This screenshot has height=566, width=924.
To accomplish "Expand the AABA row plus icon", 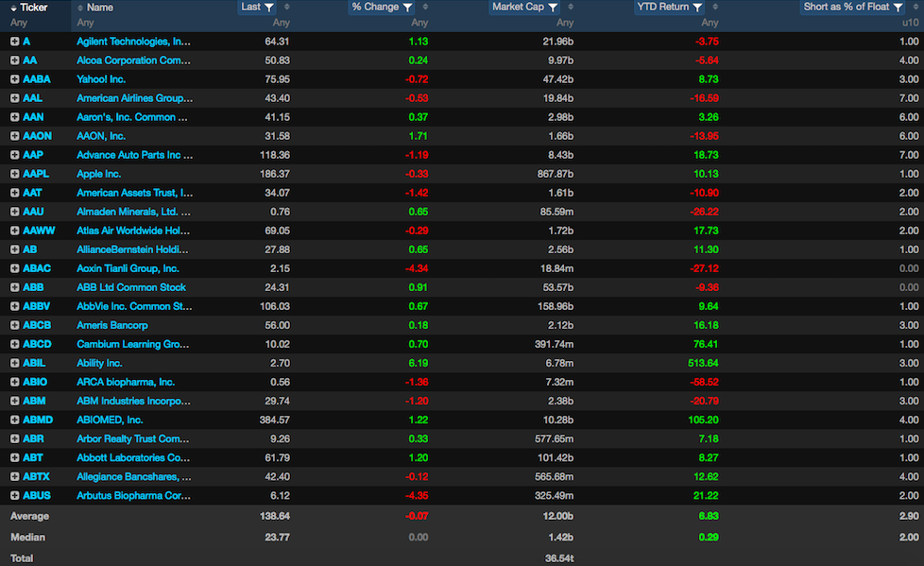I will coord(15,79).
